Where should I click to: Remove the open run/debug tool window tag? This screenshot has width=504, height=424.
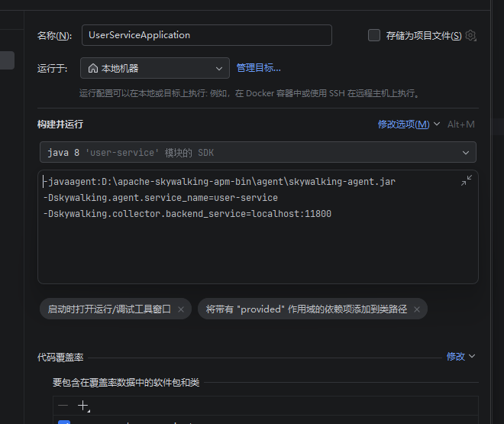[x=181, y=309]
